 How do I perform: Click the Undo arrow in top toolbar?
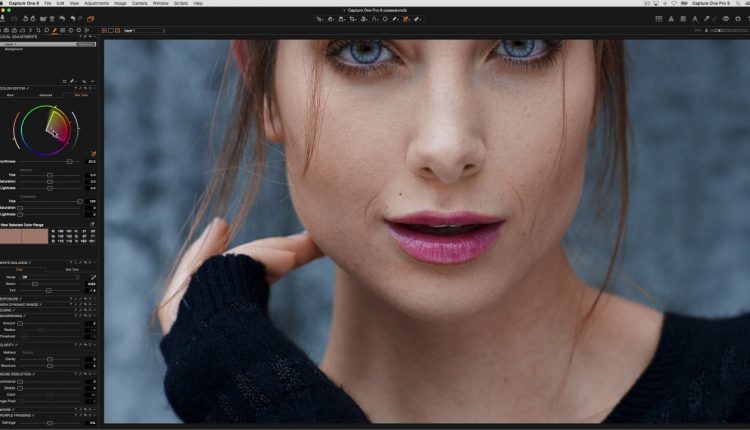73,19
